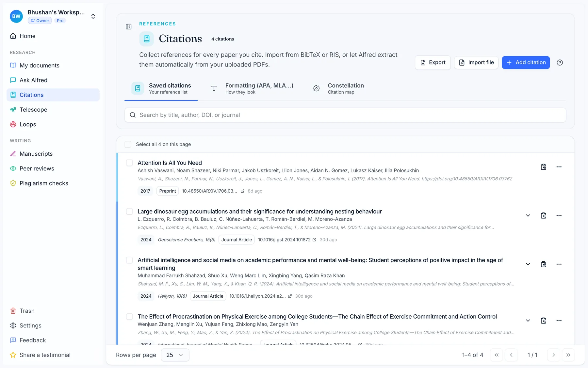Click the Add citation button
Image resolution: width=588 pixels, height=368 pixels.
526,62
